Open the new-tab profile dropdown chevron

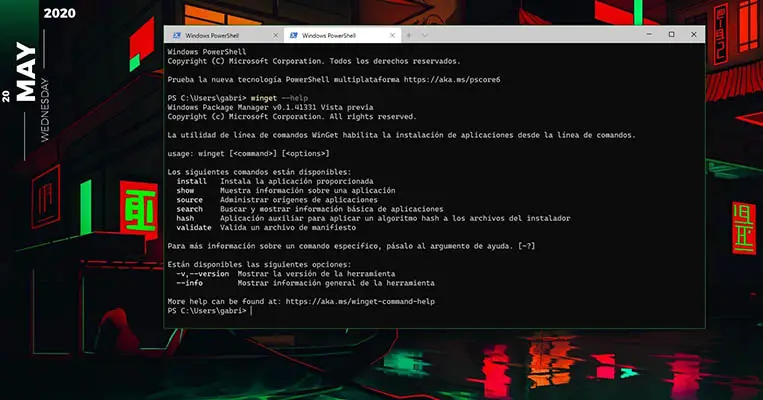(x=425, y=35)
